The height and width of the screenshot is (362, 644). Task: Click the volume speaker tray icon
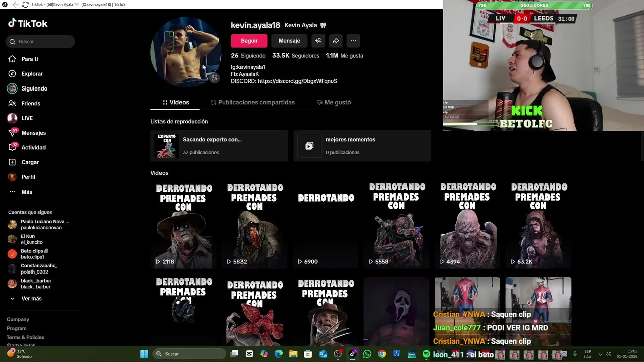608,354
